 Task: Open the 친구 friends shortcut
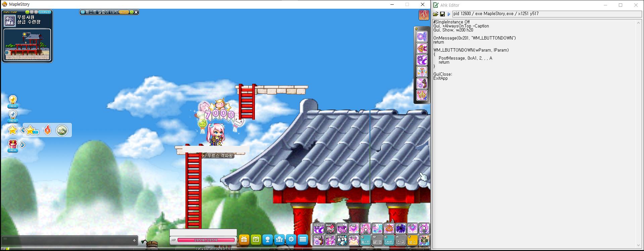click(401, 240)
